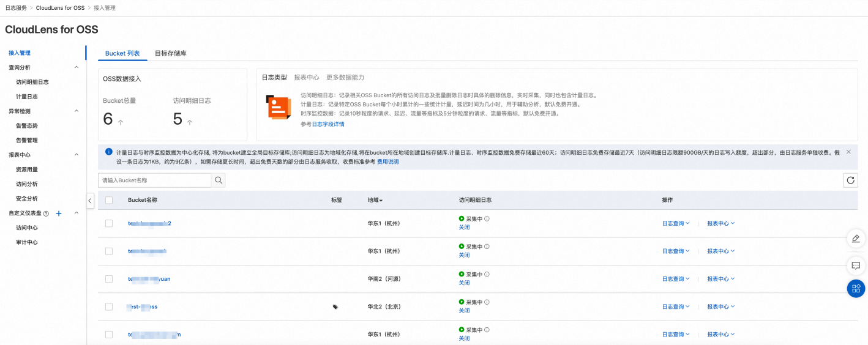Click the green 采集中 status icon in 河源 row
The image size is (868, 345).
coord(462,274)
